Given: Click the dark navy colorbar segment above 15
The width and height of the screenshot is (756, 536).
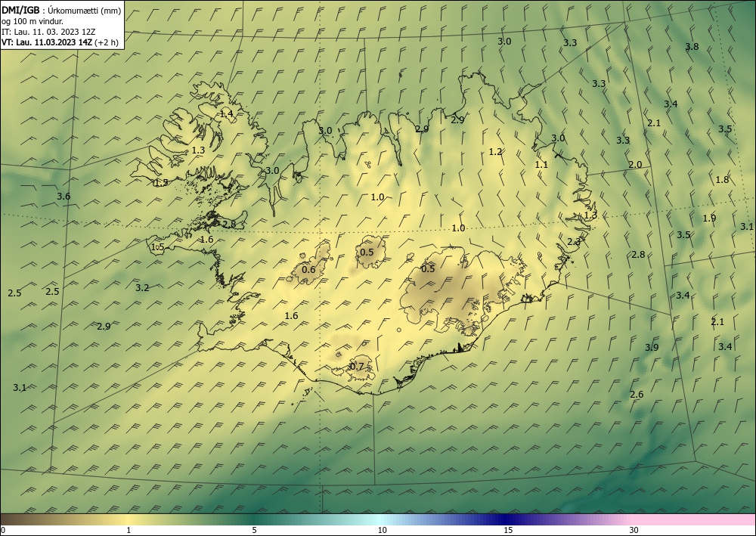Looking at the screenshot, I should coord(507,519).
